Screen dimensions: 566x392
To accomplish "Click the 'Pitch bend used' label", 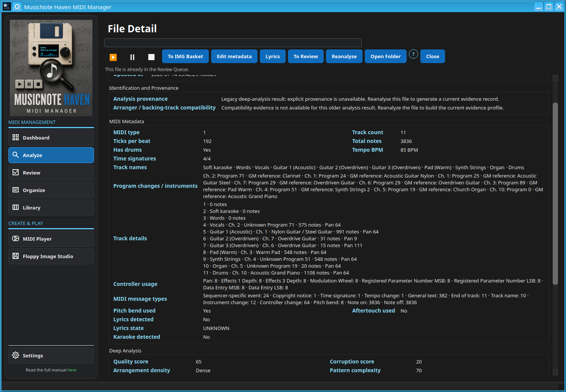I will [x=134, y=311].
